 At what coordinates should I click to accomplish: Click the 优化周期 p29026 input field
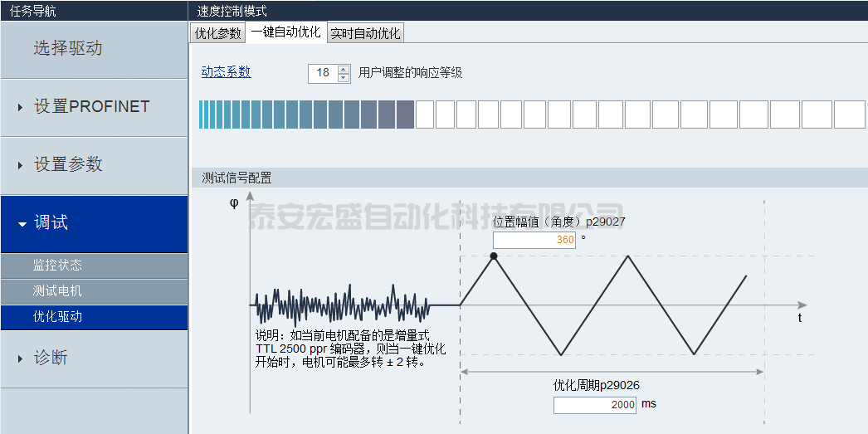(595, 405)
